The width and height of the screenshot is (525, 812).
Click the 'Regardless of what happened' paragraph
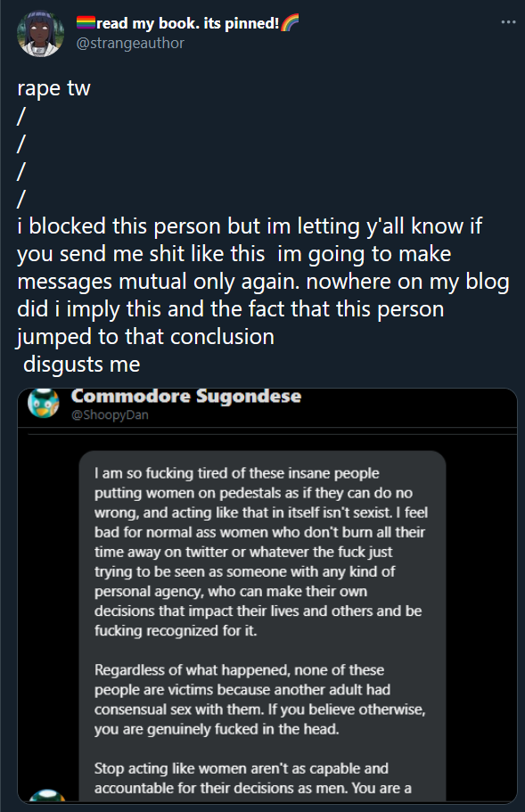260,700
